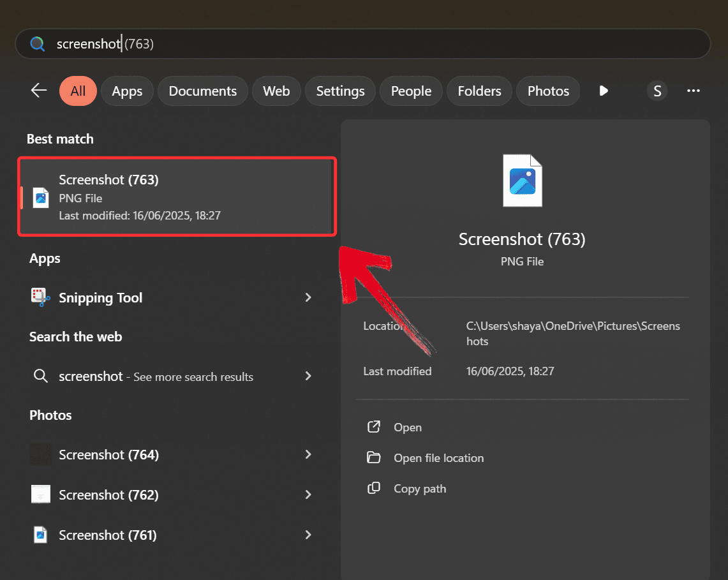The height and width of the screenshot is (580, 728).
Task: Click the large PNG file preview icon
Action: (x=522, y=181)
